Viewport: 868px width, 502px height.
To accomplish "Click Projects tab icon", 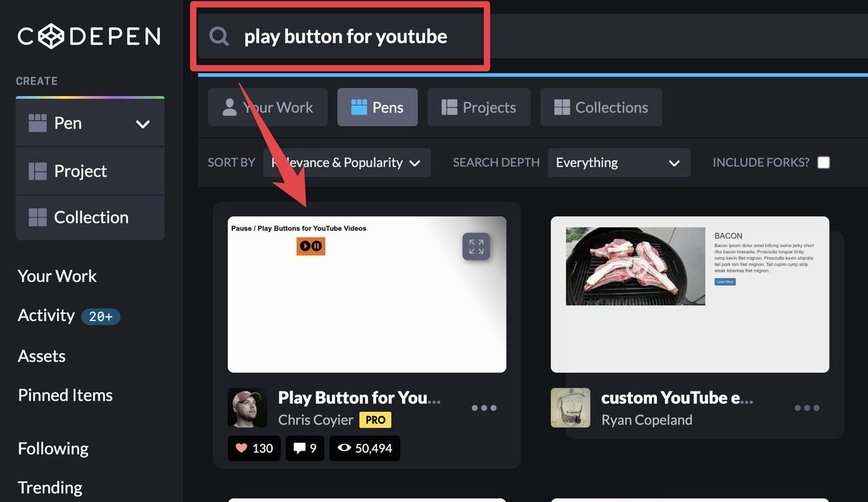I will (449, 107).
